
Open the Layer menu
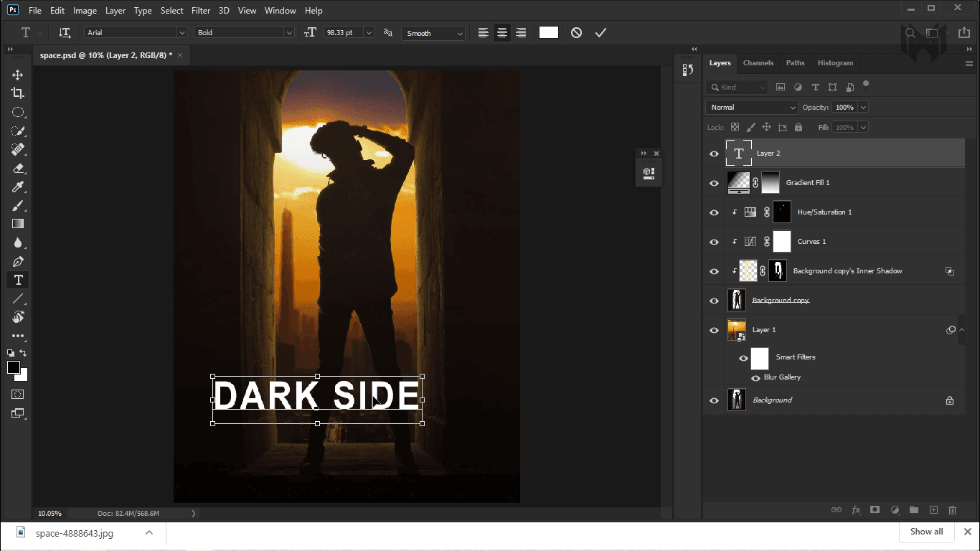click(115, 11)
